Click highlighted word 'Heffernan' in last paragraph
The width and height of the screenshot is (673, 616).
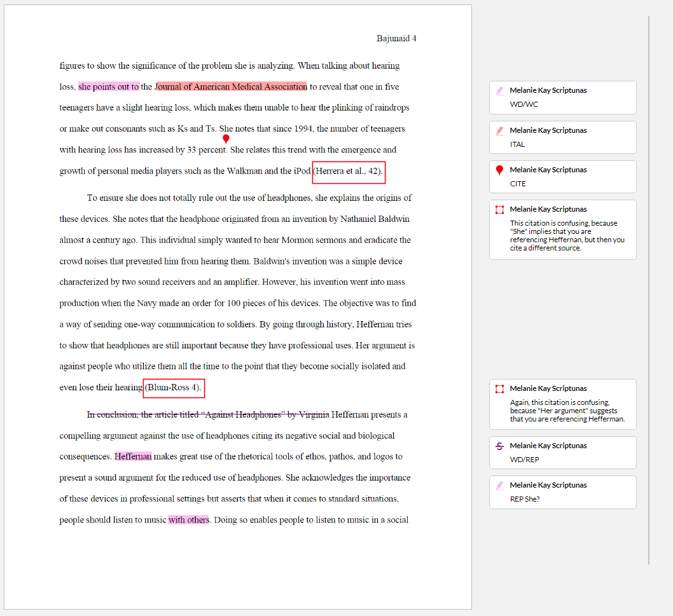click(x=133, y=456)
